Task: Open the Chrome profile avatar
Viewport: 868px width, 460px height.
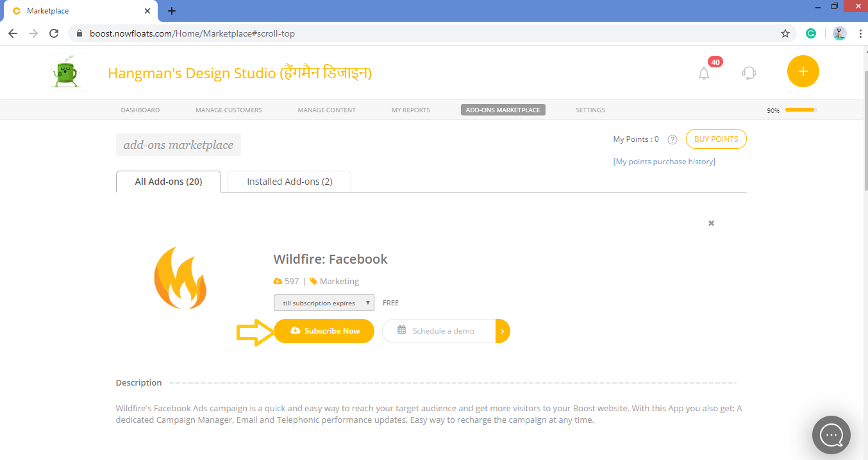Action: pos(840,33)
